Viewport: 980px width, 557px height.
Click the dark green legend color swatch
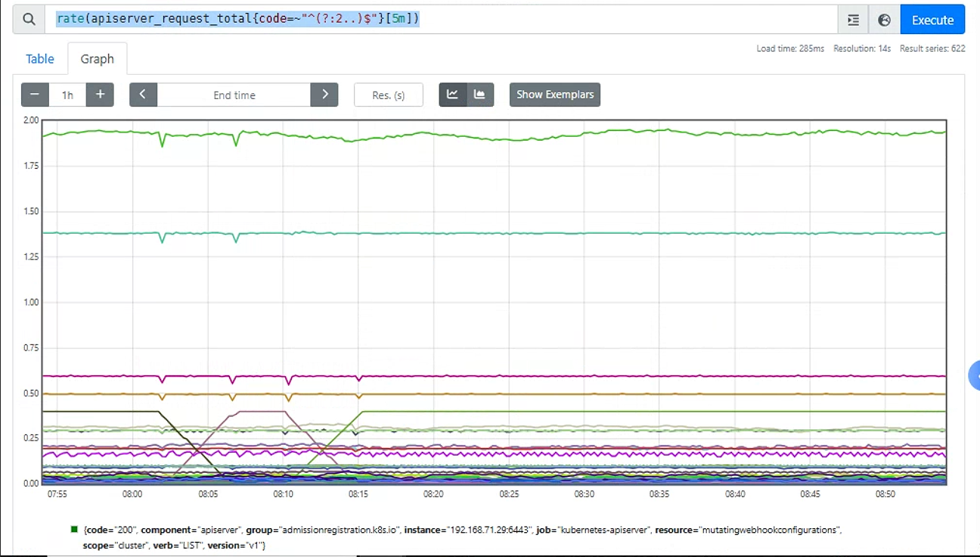coord(74,530)
